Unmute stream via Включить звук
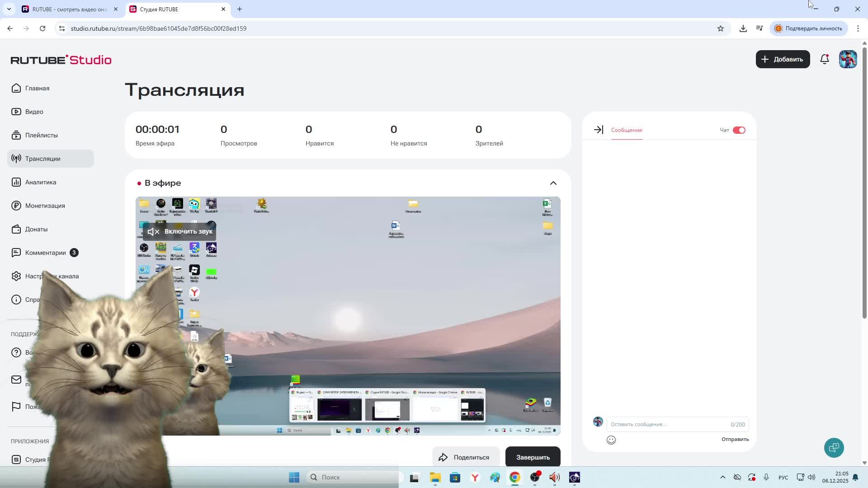The image size is (868, 488). (x=180, y=231)
